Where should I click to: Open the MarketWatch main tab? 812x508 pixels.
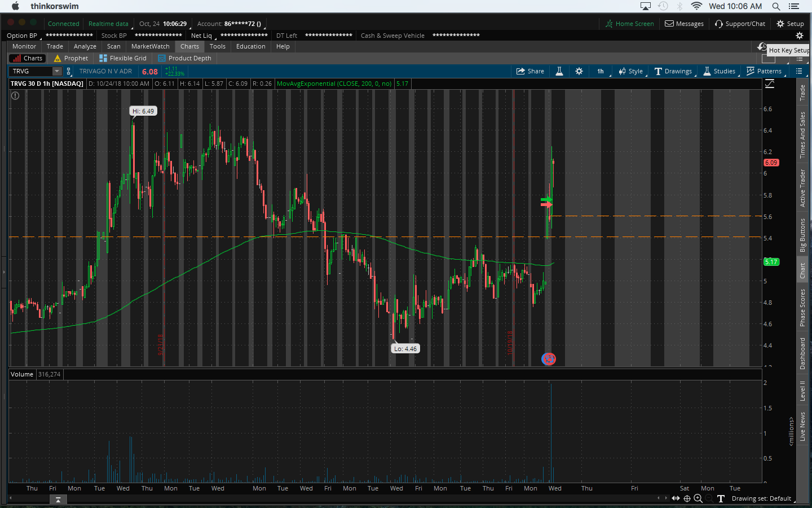tap(151, 46)
